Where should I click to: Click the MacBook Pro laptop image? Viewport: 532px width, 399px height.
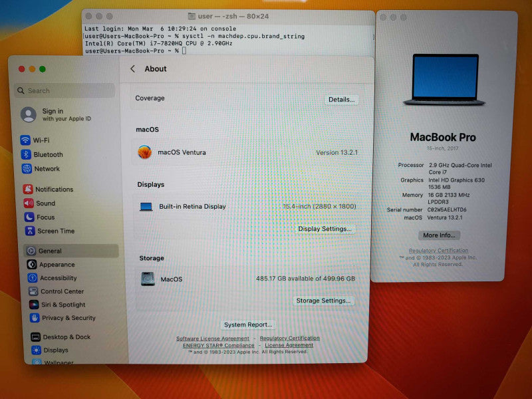click(444, 79)
